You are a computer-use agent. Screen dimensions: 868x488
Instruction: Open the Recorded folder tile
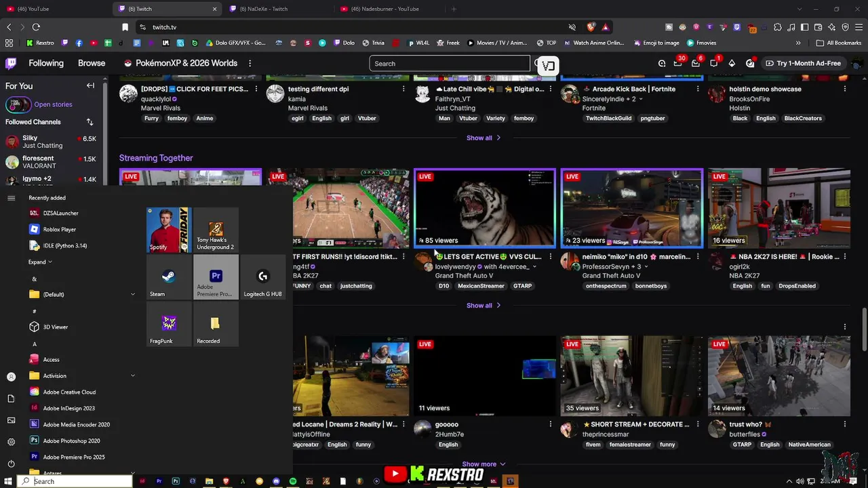click(x=216, y=323)
